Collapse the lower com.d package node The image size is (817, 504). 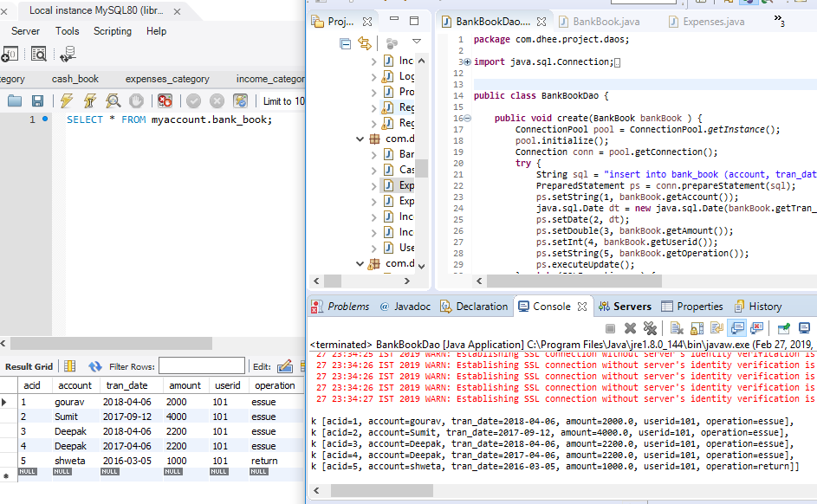coord(360,263)
